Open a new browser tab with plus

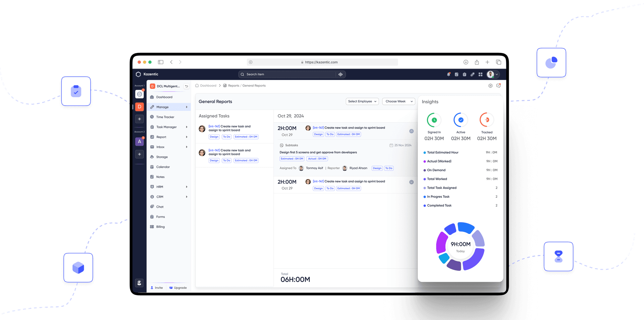pos(487,62)
